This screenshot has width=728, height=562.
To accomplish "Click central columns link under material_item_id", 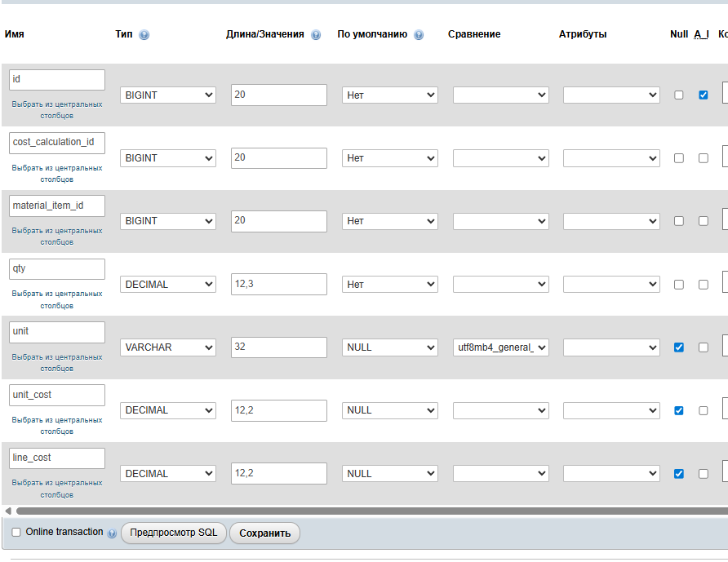I will pos(57,236).
